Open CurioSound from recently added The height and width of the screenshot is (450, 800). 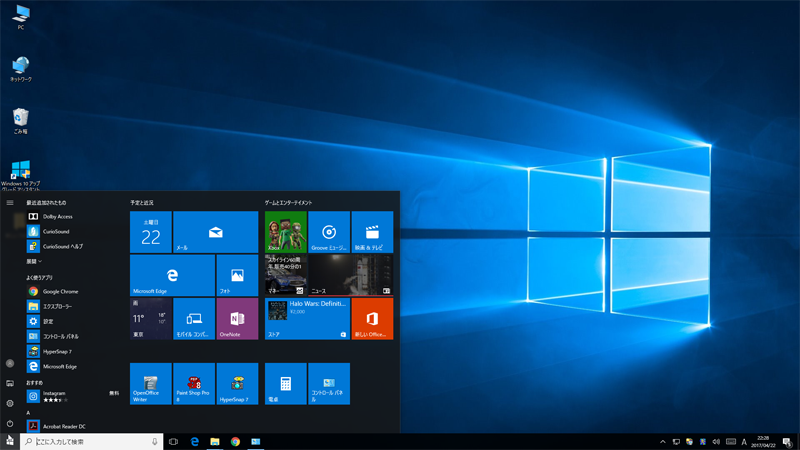click(x=73, y=231)
